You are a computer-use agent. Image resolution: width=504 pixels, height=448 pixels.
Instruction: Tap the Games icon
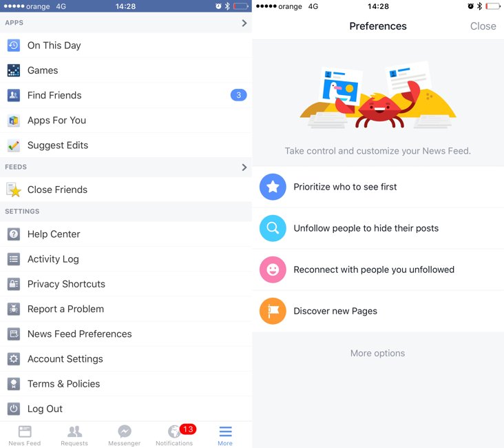[14, 70]
